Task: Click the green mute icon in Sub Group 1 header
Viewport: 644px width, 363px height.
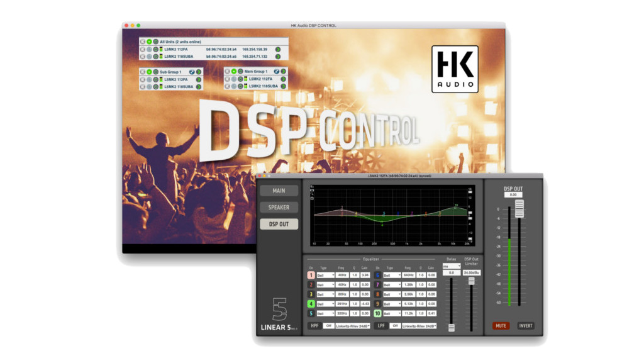Action: (x=149, y=72)
